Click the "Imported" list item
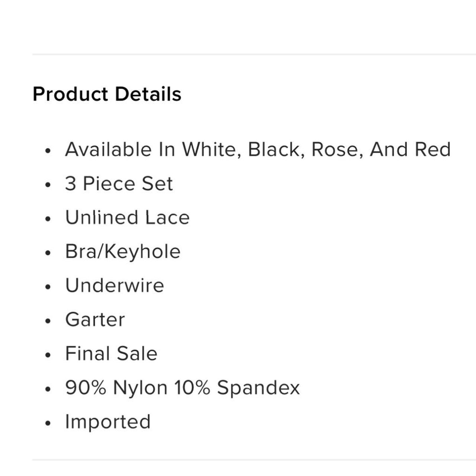 [108, 422]
